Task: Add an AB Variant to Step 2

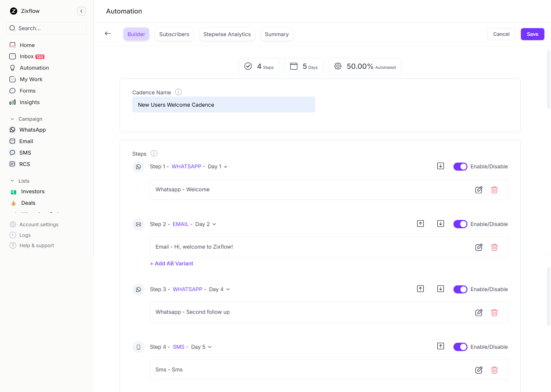Action: pos(171,263)
